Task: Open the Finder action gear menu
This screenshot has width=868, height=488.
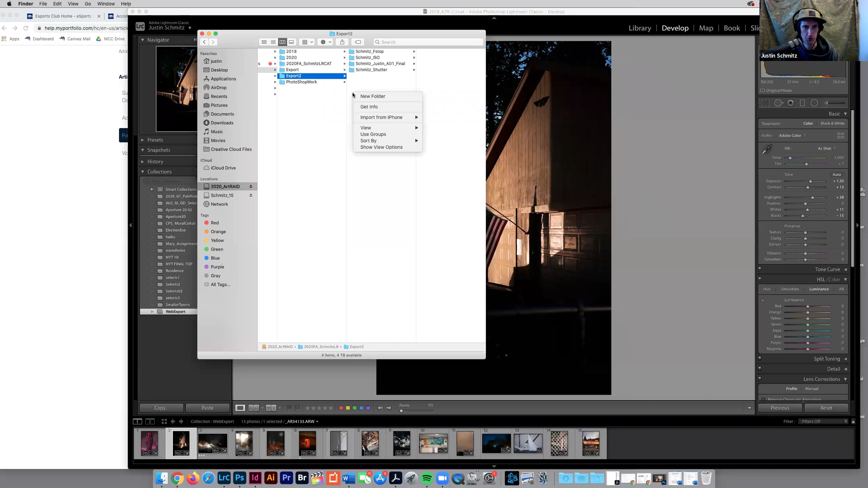Action: click(325, 42)
